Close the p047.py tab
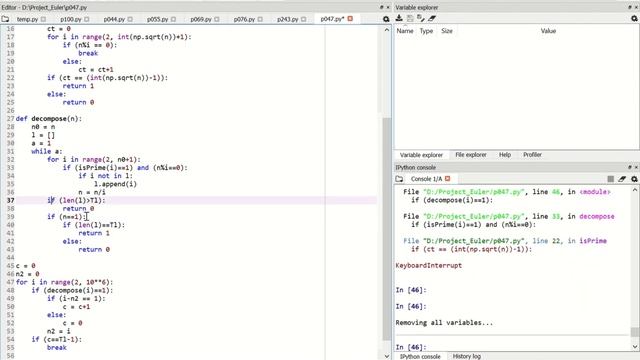Image resolution: width=640 pixels, height=360 pixels. pos(350,19)
